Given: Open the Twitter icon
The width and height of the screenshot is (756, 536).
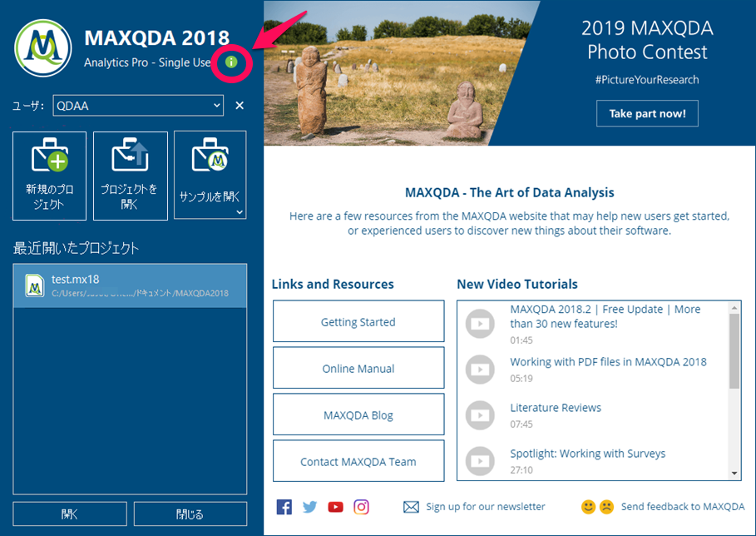Looking at the screenshot, I should coord(309,507).
